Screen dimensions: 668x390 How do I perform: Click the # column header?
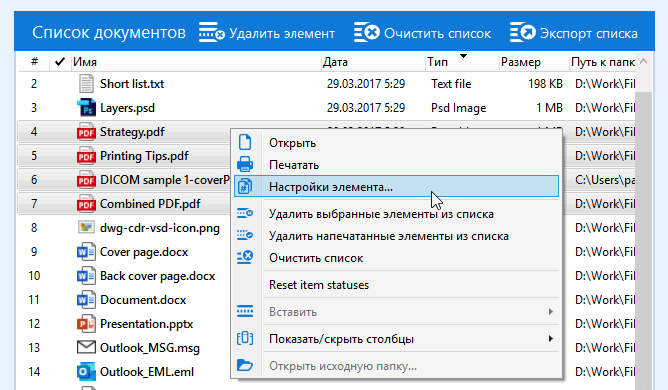(x=34, y=62)
